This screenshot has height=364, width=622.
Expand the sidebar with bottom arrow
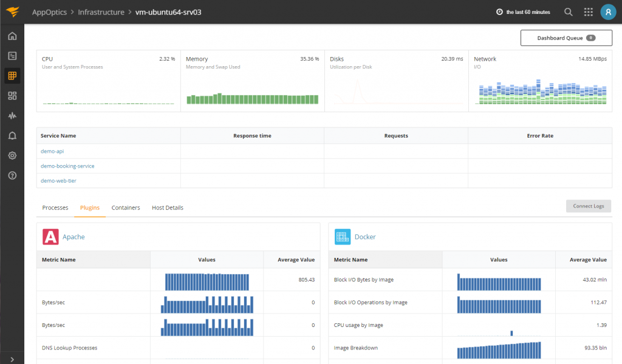12,359
